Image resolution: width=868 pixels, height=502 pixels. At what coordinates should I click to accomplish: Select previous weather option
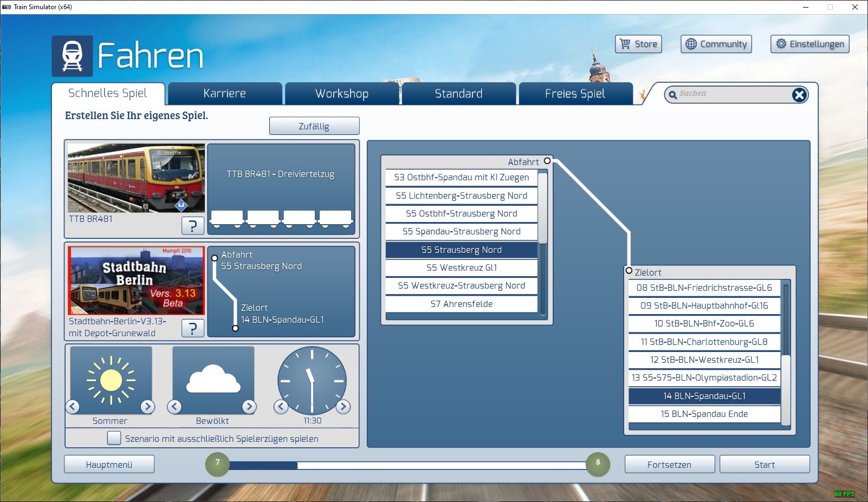pos(174,406)
